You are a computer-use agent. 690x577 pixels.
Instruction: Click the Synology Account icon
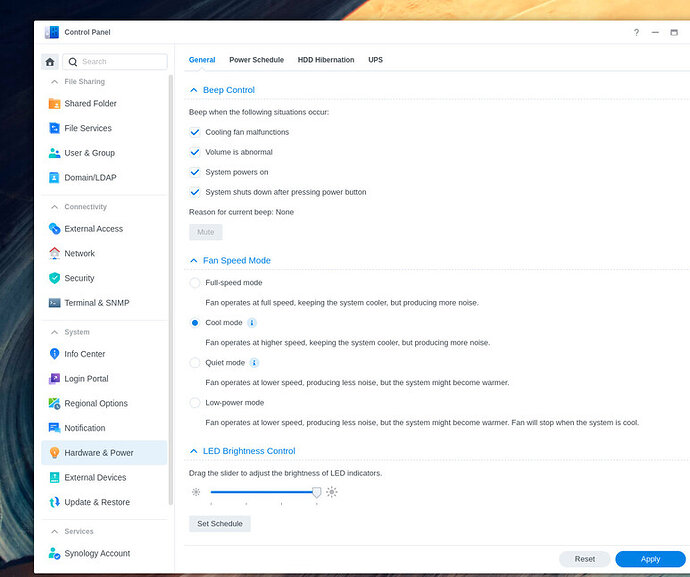coord(54,553)
